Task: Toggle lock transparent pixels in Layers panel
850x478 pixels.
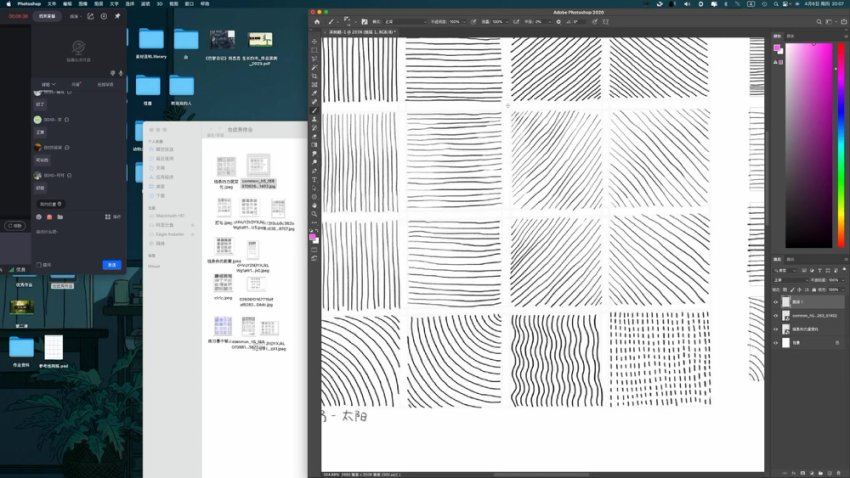Action: point(784,289)
